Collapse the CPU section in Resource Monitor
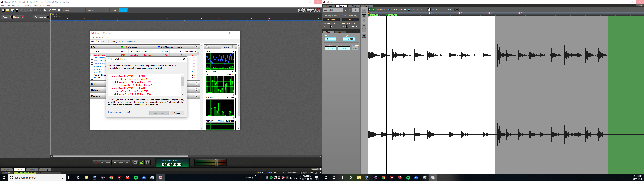 coord(196,47)
